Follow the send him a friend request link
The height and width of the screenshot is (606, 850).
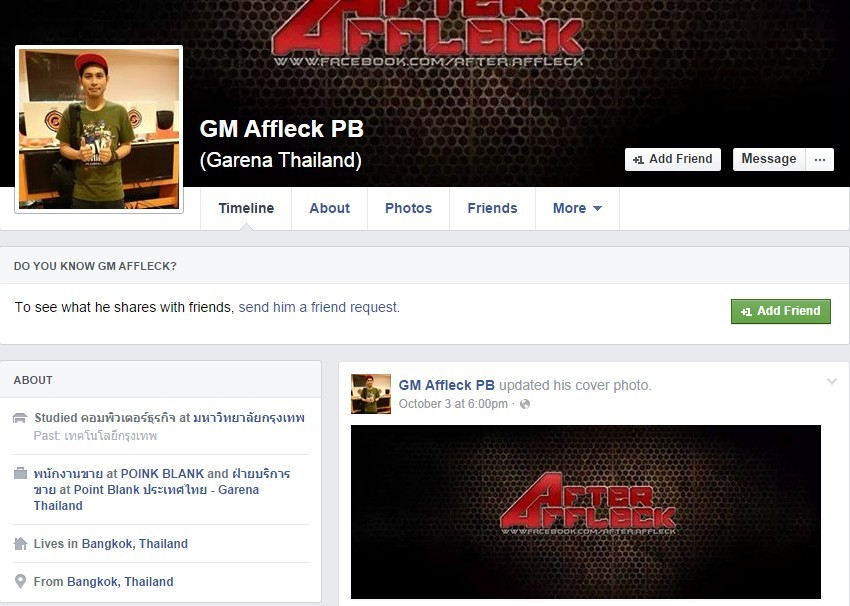(319, 307)
